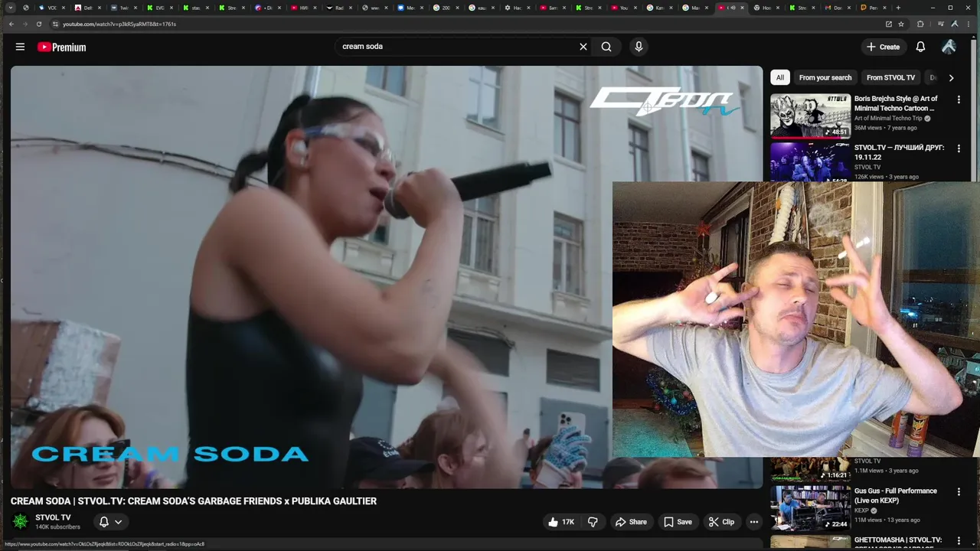Image resolution: width=980 pixels, height=551 pixels.
Task: Click the video title CREAM SODA | STVOL.TV
Action: pyautogui.click(x=194, y=501)
